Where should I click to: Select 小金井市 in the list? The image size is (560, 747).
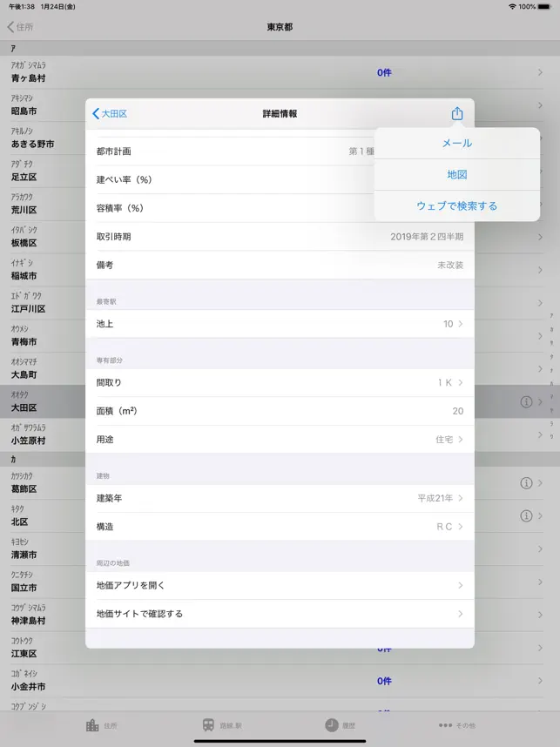(29, 687)
